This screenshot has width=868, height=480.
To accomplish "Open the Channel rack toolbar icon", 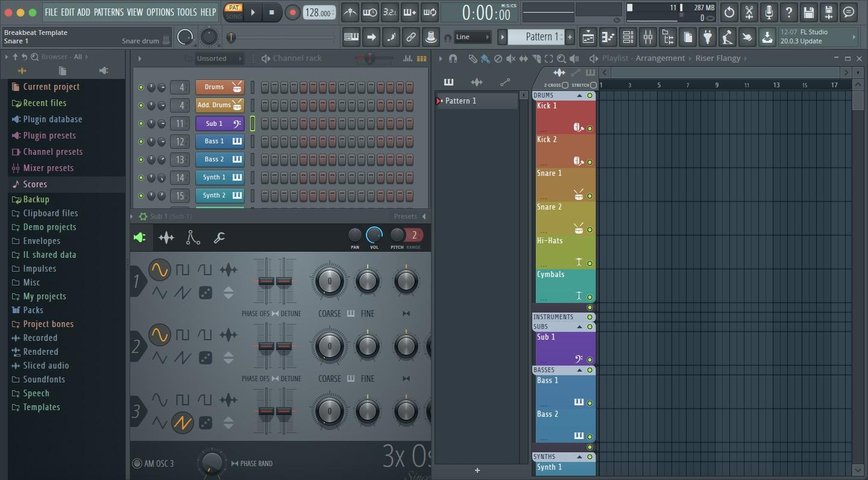I will [628, 37].
